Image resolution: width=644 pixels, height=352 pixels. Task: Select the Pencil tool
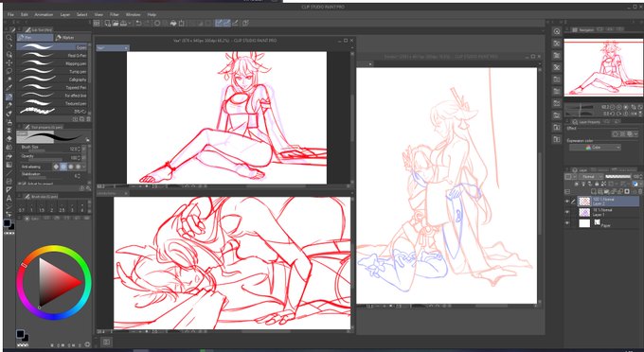pyautogui.click(x=9, y=105)
